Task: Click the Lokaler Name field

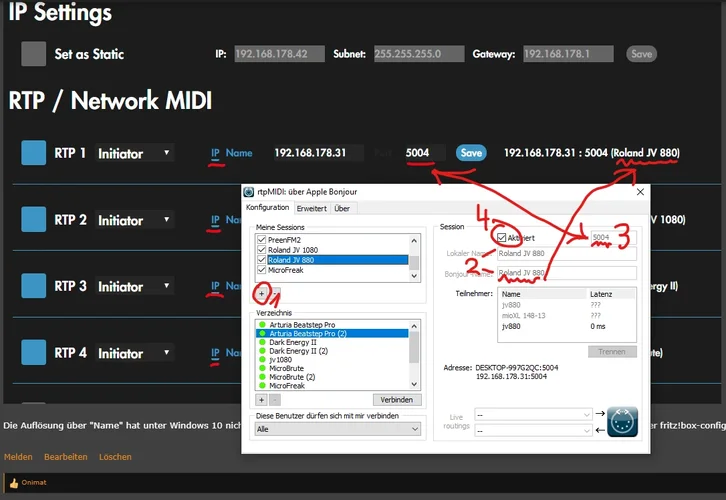Action: point(567,254)
